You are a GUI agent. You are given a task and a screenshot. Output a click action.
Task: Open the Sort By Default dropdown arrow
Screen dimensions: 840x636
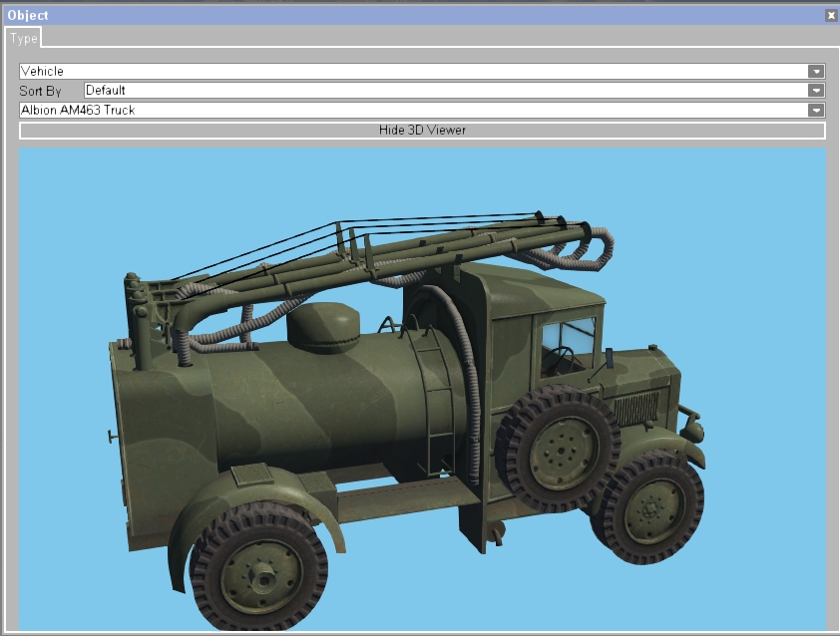tap(816, 91)
